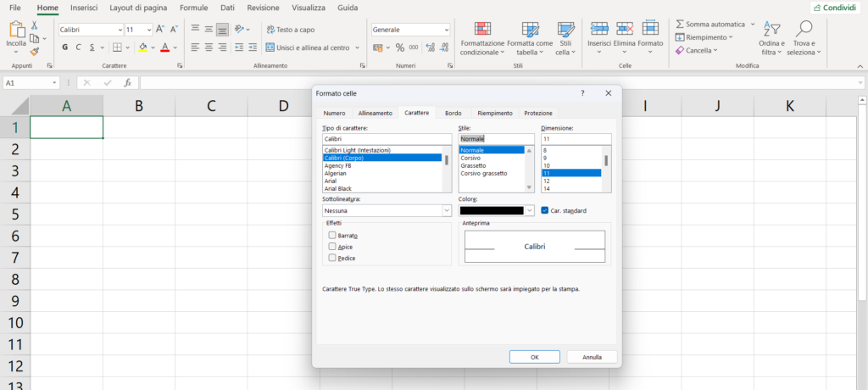Open Formatta come tabella gallery
The width and height of the screenshot is (868, 390).
530,39
